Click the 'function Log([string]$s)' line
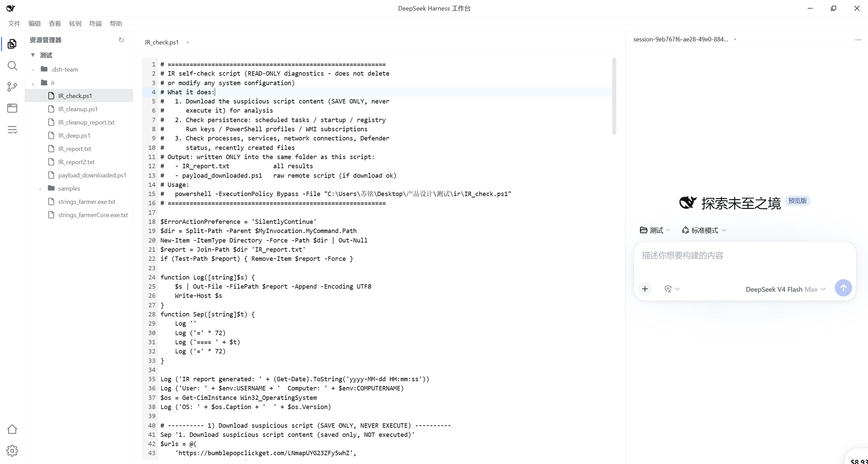Screen dimensions: 868x464 point(207,277)
